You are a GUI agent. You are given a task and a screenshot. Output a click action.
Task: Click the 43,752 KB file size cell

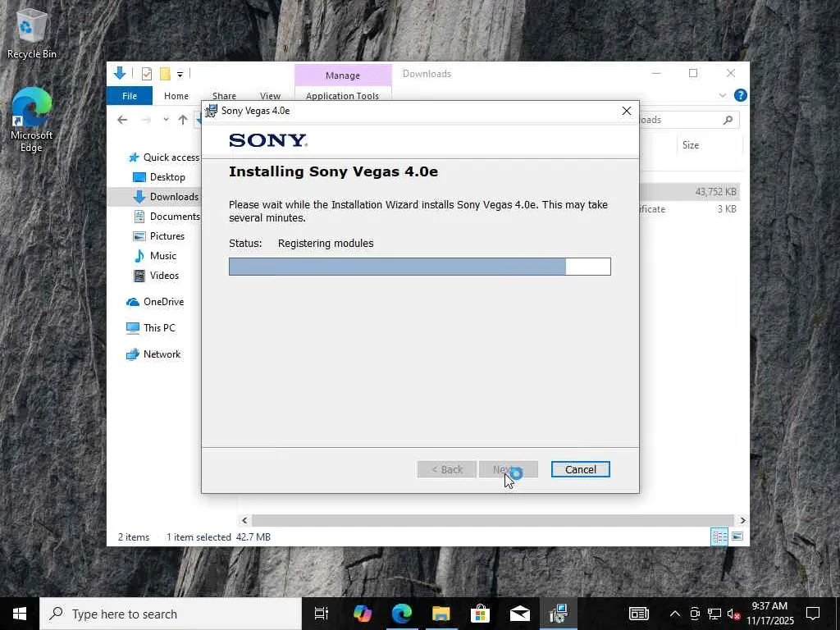715,192
